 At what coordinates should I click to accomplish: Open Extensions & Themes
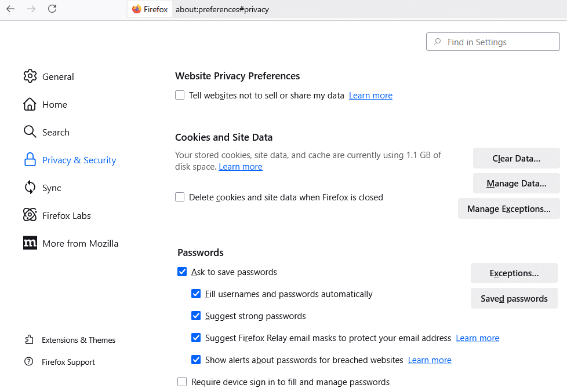[x=79, y=340]
